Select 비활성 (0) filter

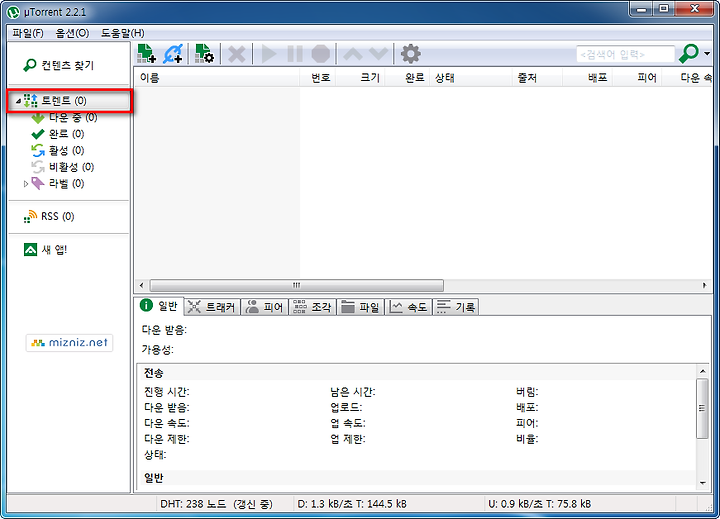click(x=62, y=167)
